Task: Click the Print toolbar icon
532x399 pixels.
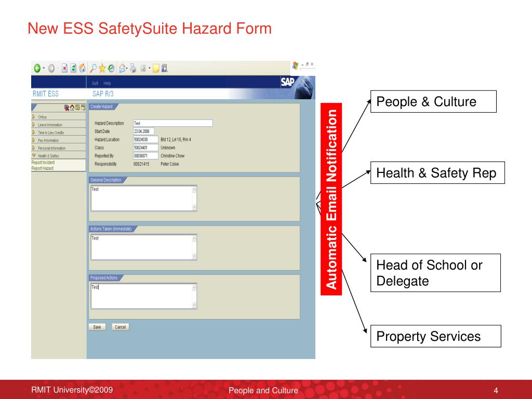Action: tap(133, 68)
